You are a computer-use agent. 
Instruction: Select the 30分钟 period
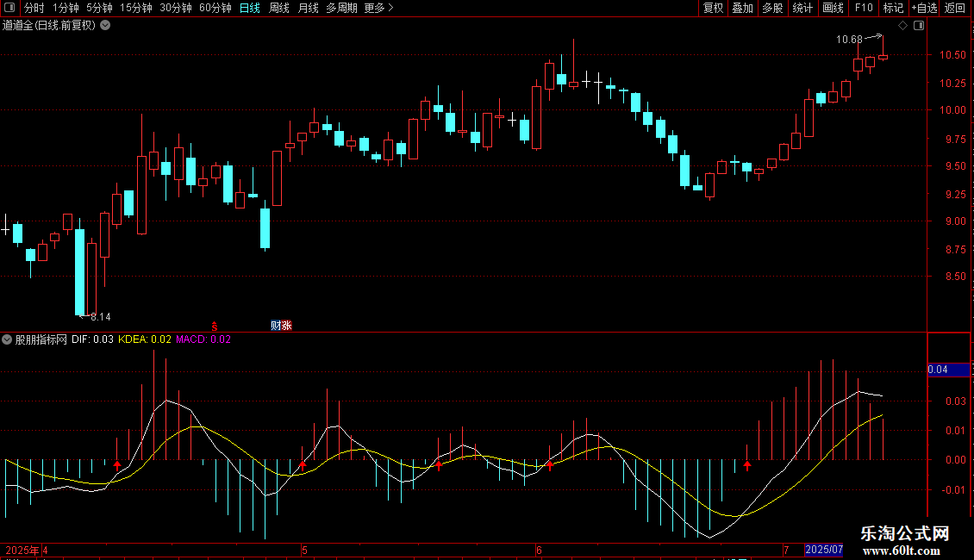point(176,8)
